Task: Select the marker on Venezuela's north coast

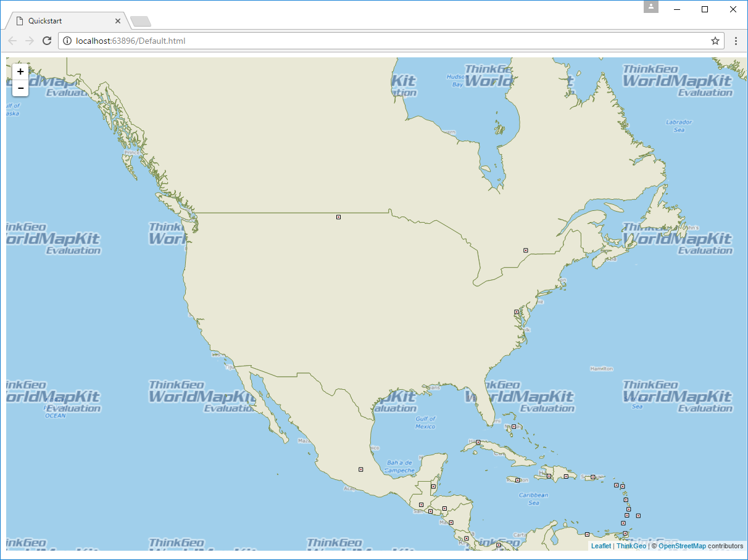Action: (x=588, y=534)
